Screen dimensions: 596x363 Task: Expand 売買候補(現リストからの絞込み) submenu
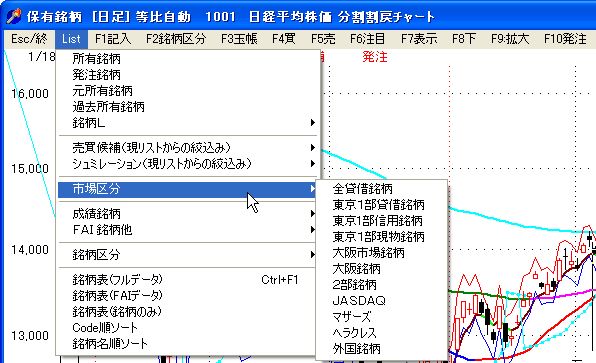click(187, 147)
